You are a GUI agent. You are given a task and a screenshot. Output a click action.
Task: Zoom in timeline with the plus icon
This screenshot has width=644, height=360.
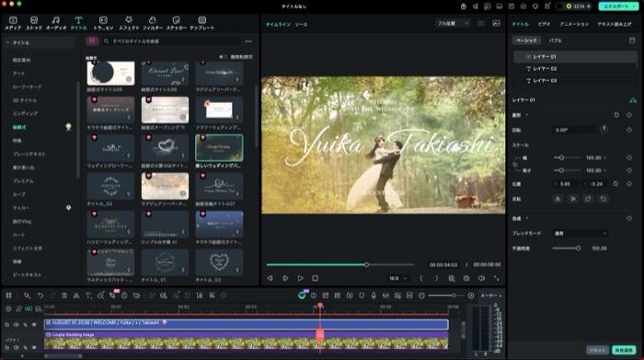(471, 296)
